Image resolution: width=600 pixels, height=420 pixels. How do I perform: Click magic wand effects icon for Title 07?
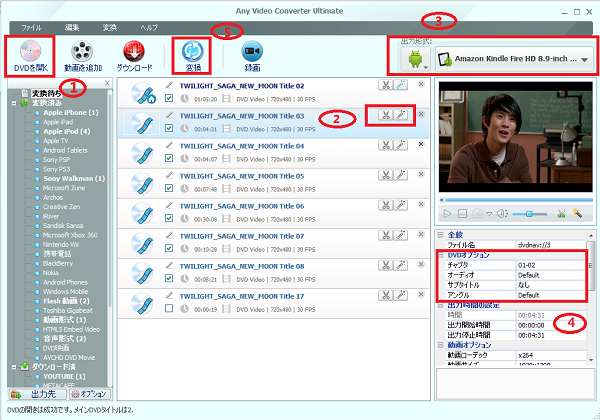401,235
